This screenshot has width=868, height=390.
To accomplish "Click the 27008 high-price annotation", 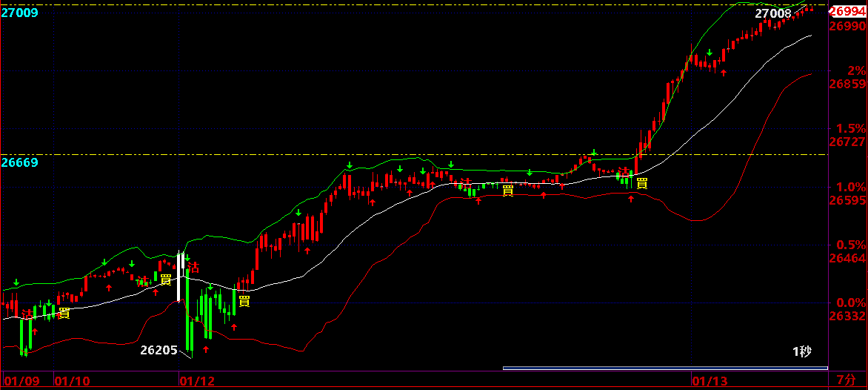I will point(772,13).
